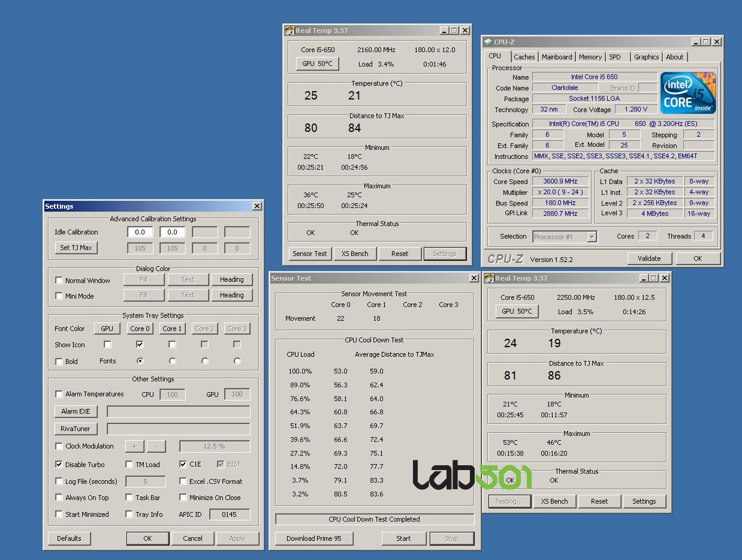Toggle Show Icon checkbox under Core 0

point(140,345)
